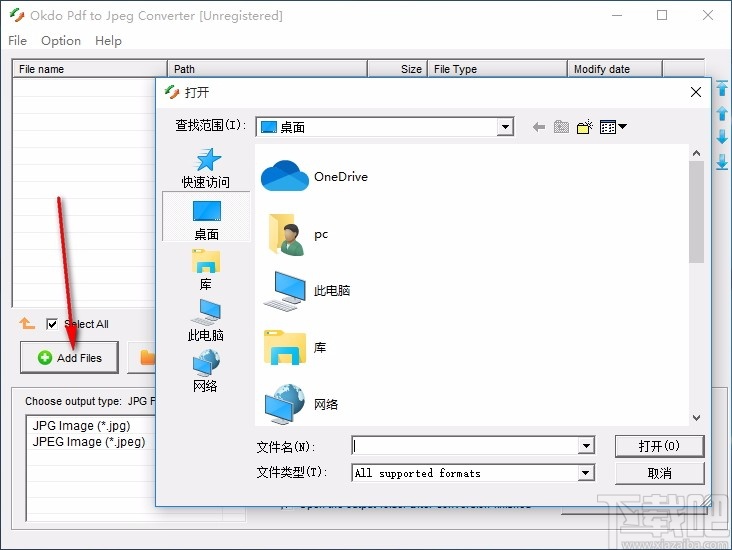This screenshot has width=732, height=550.
Task: Expand the file name dropdown arrow
Action: click(586, 445)
